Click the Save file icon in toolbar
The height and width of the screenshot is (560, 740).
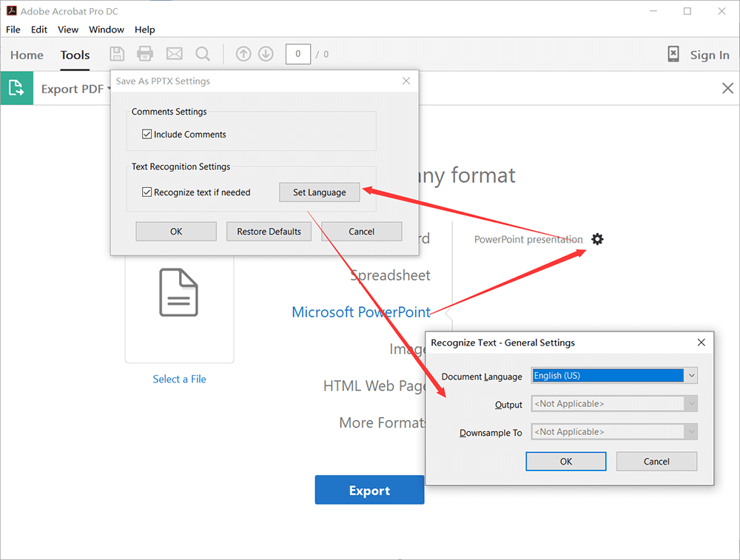tap(117, 54)
